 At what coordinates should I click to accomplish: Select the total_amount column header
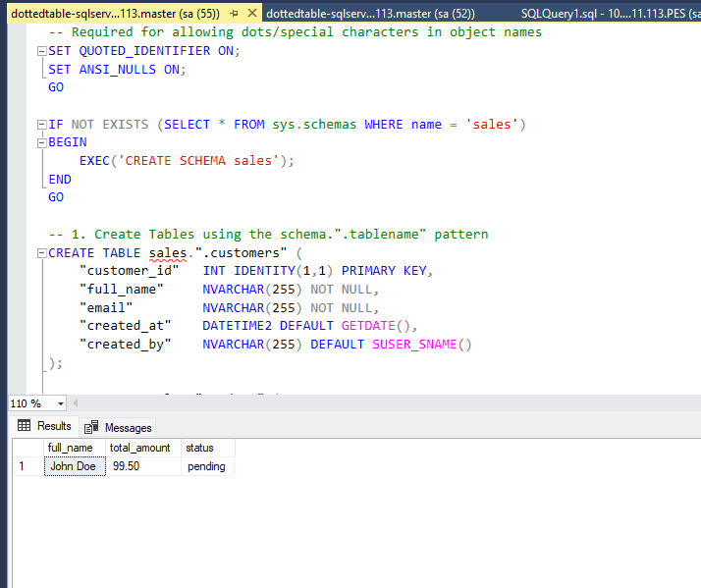[x=139, y=448]
